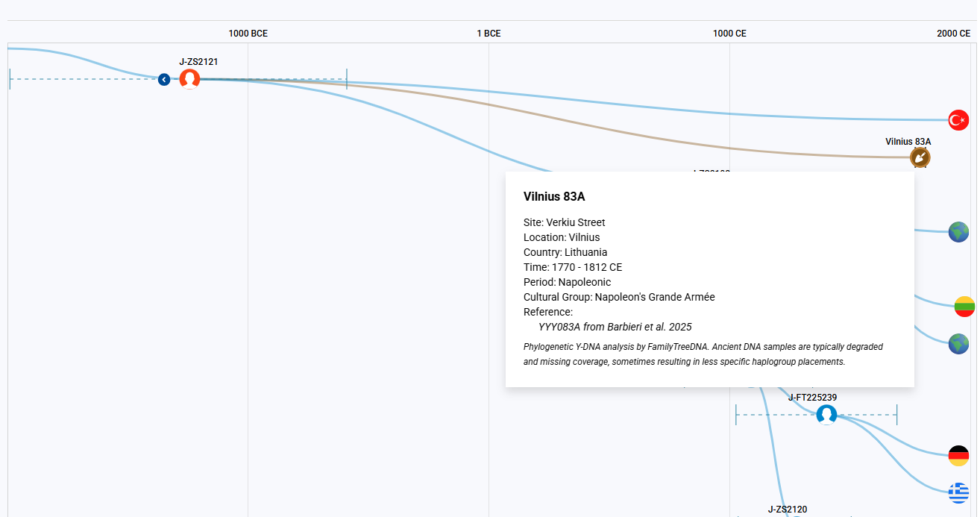Click the globe icon below the Lithuania flag
980x517 pixels.
coord(958,344)
